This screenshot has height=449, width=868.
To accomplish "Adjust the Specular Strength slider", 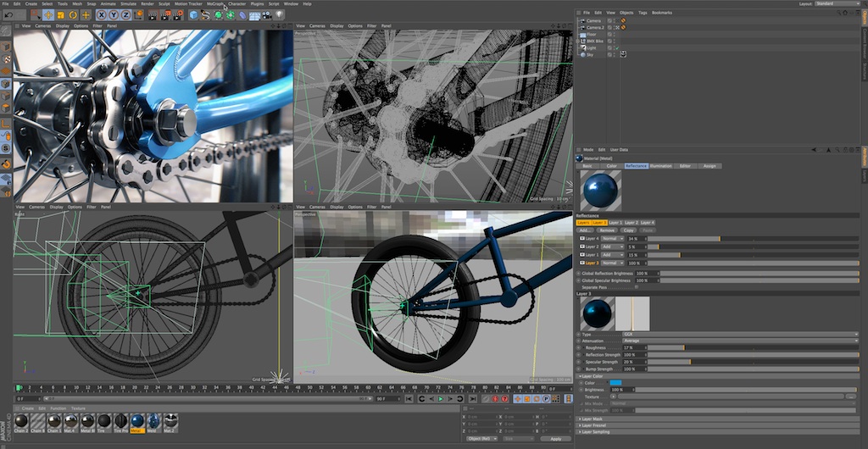I will (x=753, y=363).
